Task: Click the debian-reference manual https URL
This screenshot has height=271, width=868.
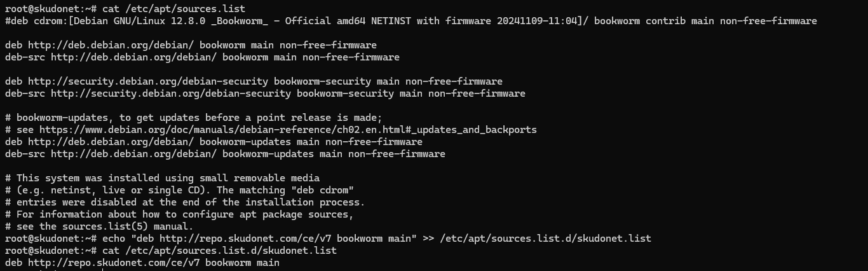Action: click(x=288, y=130)
